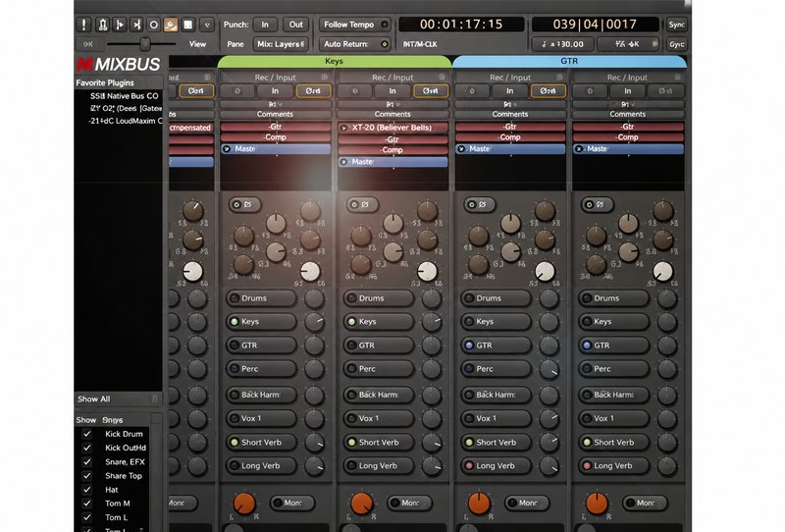Viewport: 785px width, 532px height.
Task: Click the white square stop icon
Action: tap(187, 25)
